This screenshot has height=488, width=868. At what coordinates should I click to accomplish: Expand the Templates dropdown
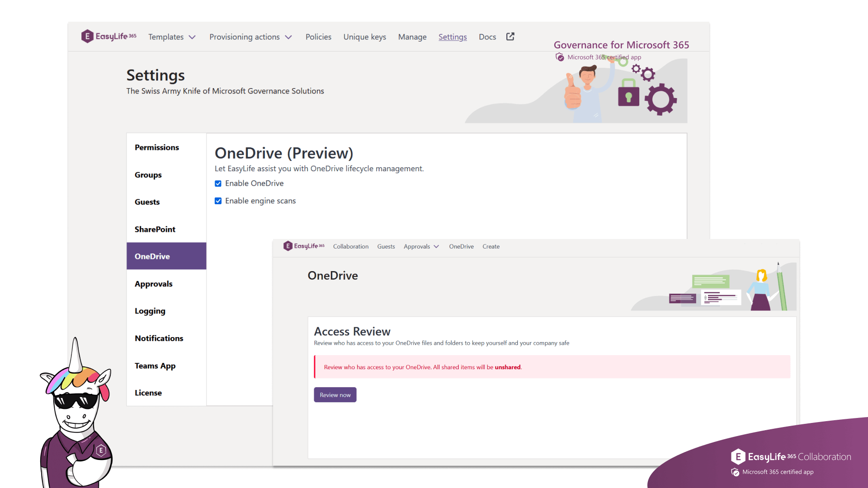pos(172,37)
